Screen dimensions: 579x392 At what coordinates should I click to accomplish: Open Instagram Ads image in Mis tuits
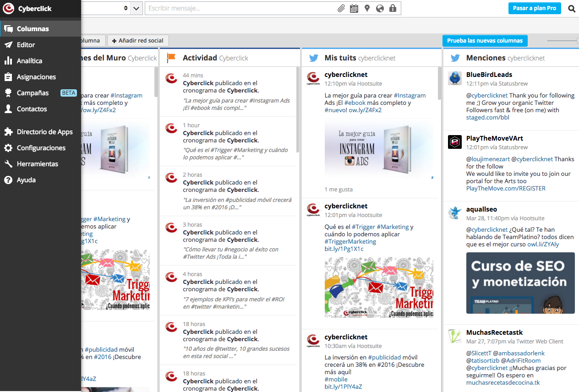pyautogui.click(x=379, y=149)
